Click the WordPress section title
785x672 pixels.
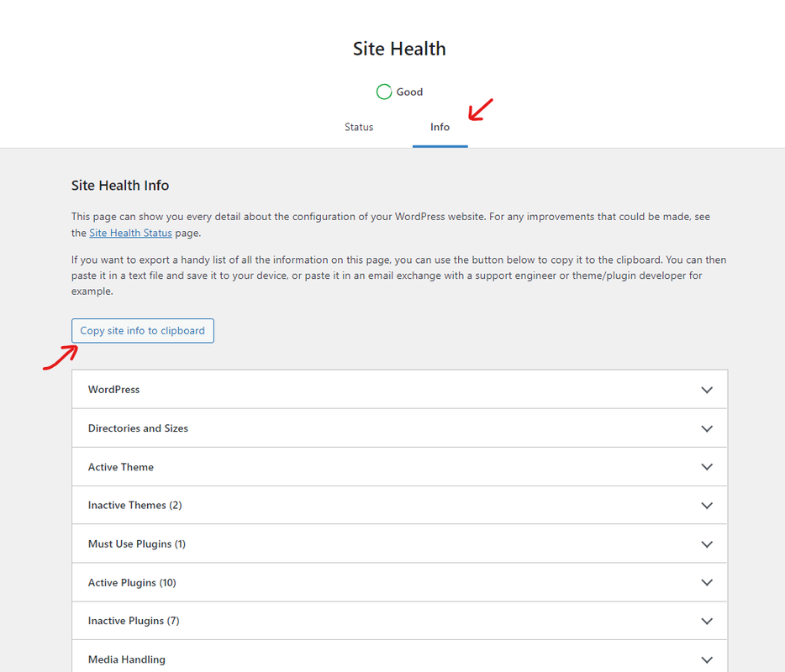click(113, 389)
